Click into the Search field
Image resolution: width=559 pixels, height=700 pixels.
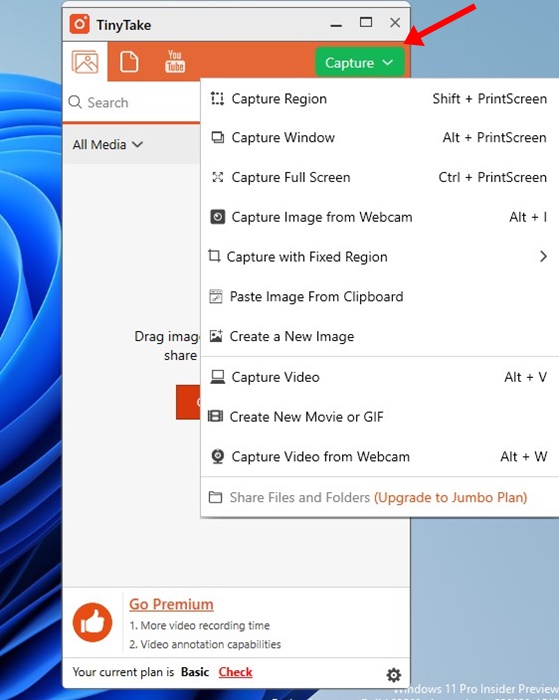coord(134,102)
